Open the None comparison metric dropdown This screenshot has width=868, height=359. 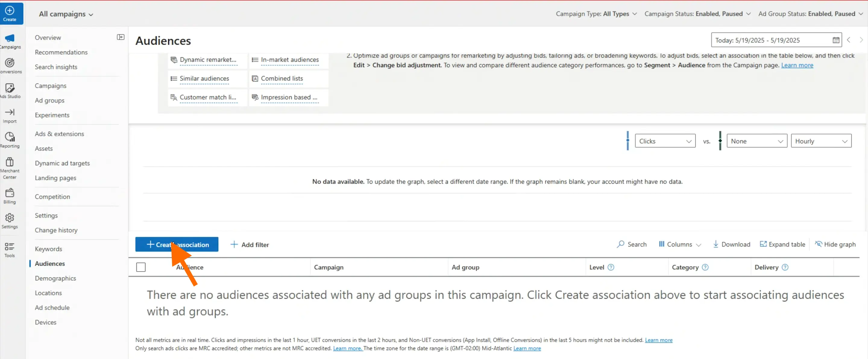point(757,141)
